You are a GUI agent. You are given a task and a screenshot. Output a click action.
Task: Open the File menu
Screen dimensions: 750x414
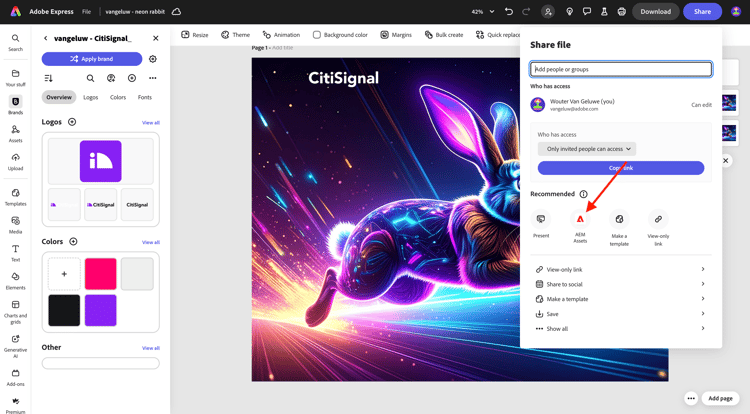[x=86, y=11]
